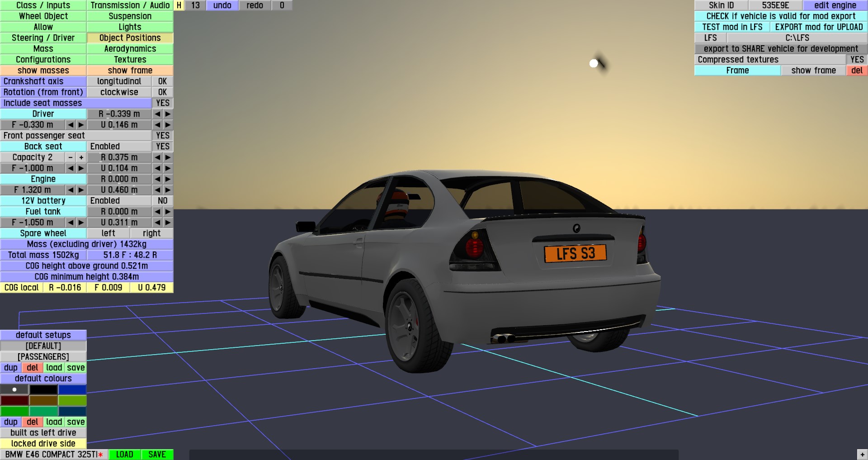Image resolution: width=868 pixels, height=460 pixels.
Task: Check if vehicle is valid for mod export
Action: [781, 16]
